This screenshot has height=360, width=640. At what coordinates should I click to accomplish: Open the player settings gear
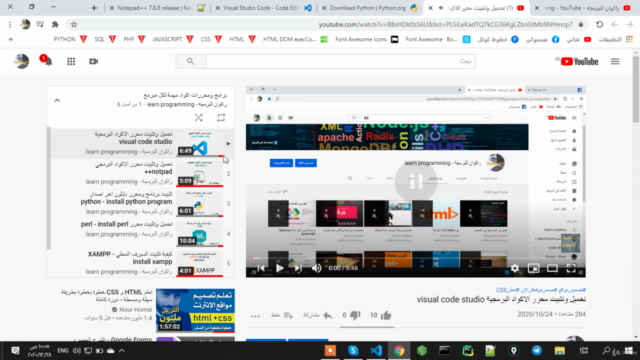pos(515,268)
